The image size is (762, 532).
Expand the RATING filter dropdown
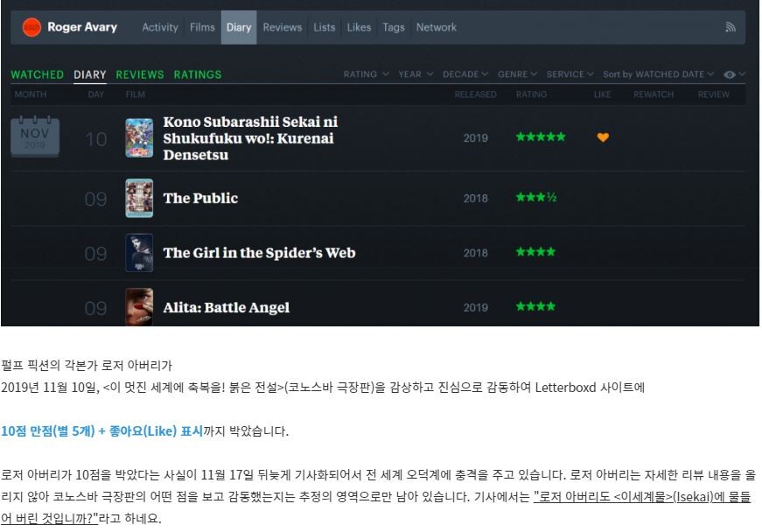pyautogui.click(x=366, y=74)
